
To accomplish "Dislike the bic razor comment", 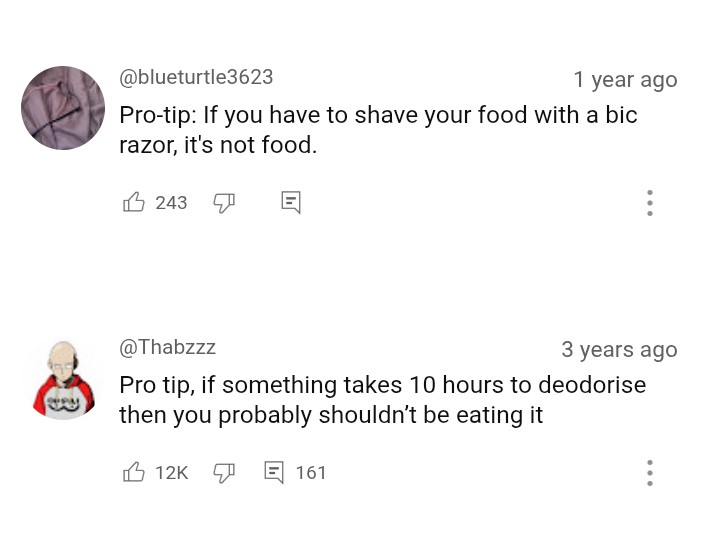I will click(224, 203).
